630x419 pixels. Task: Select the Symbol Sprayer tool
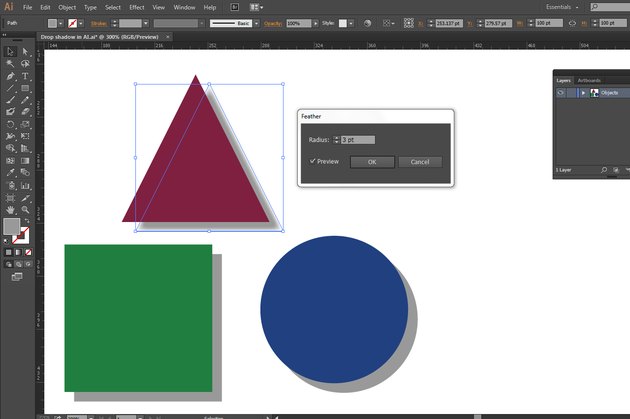point(10,186)
